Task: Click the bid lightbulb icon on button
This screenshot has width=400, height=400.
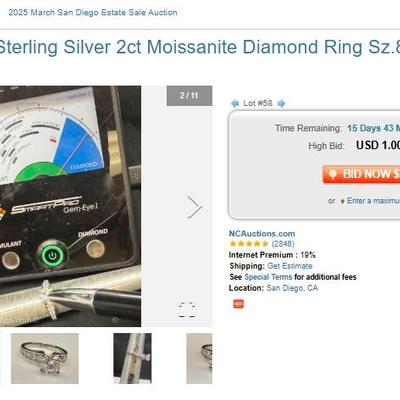Action: click(x=332, y=174)
